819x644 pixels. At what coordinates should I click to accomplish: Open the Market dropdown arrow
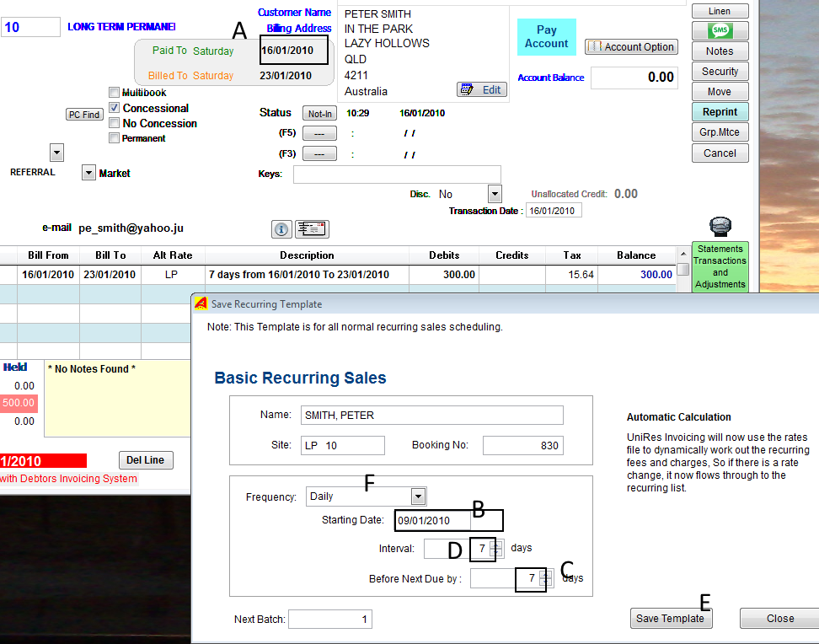coord(88,173)
